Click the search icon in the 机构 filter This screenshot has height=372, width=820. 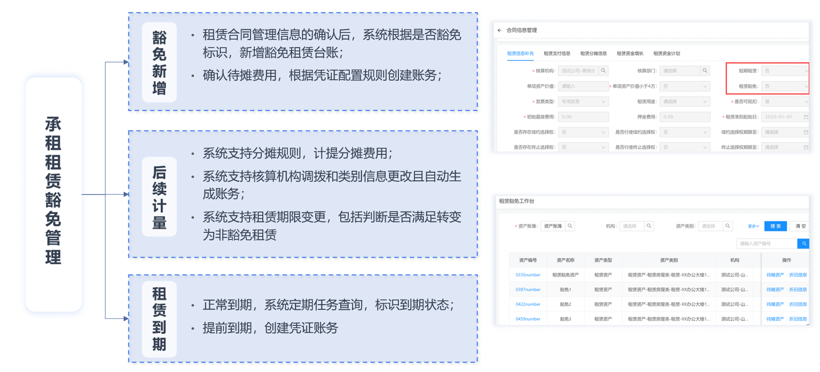pyautogui.click(x=648, y=226)
